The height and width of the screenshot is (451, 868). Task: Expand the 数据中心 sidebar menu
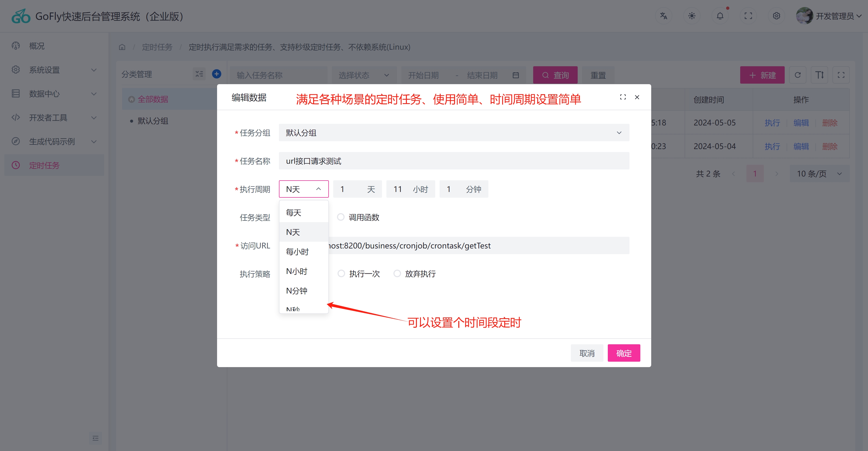(x=54, y=94)
